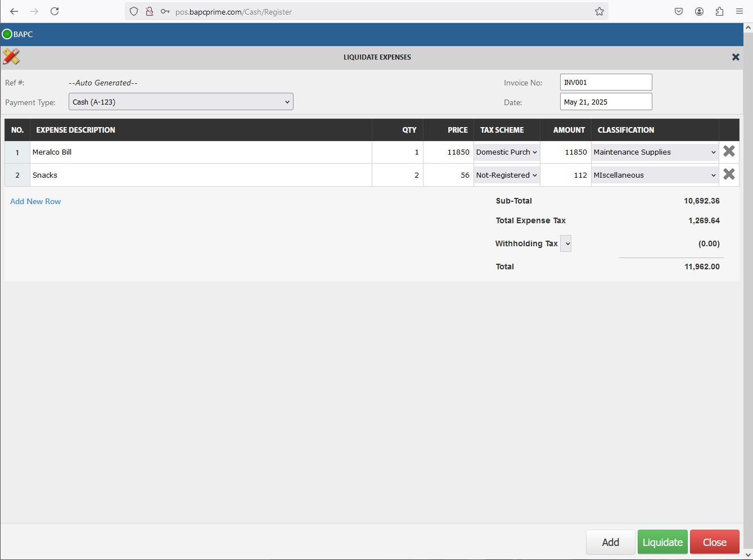Click the Date field showing May 21, 2025
Image resolution: width=753 pixels, height=560 pixels.
(606, 102)
